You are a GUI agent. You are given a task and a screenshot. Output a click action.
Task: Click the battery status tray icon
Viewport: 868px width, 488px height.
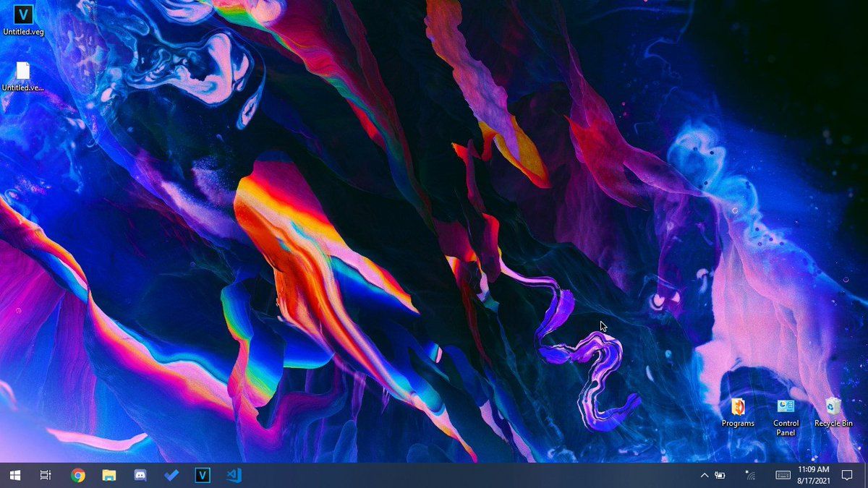[720, 475]
